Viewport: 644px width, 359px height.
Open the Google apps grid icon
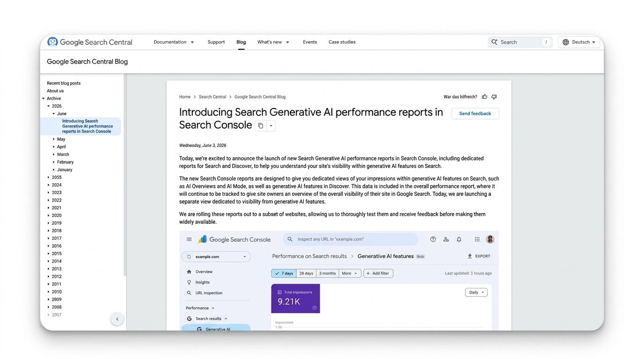point(477,239)
